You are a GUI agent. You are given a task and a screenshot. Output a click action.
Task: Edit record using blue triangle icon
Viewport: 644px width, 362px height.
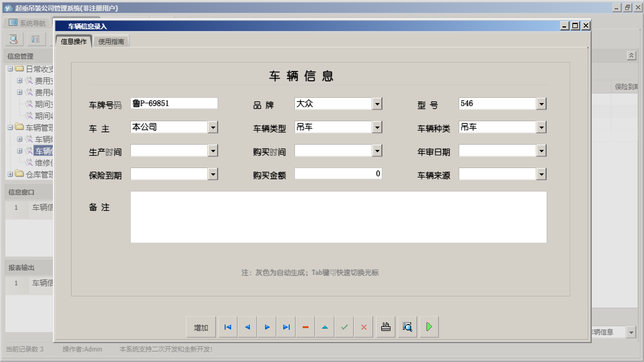[324, 327]
